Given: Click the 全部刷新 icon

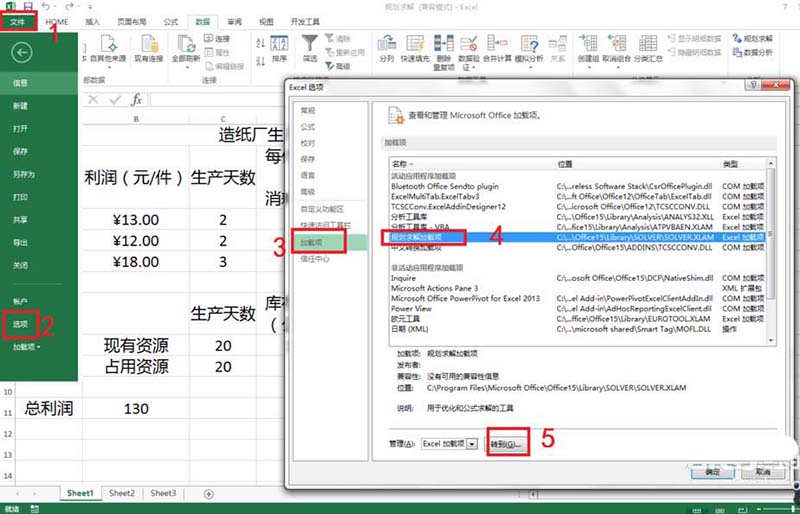Looking at the screenshot, I should tap(186, 43).
